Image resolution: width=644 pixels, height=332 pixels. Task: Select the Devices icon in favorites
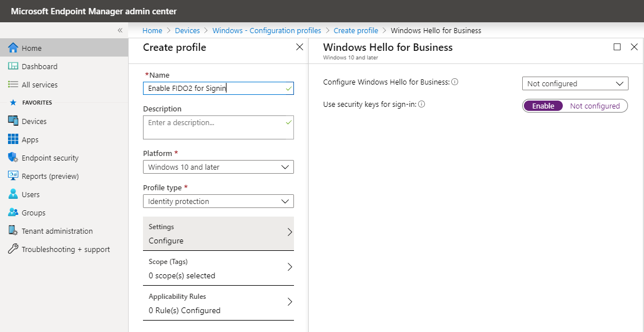coord(13,121)
